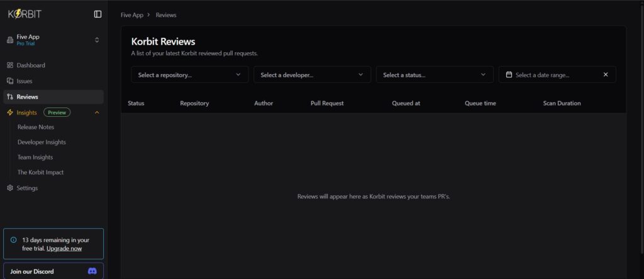Image resolution: width=644 pixels, height=279 pixels.
Task: Open the Select a status dropdown
Action: tap(435, 75)
